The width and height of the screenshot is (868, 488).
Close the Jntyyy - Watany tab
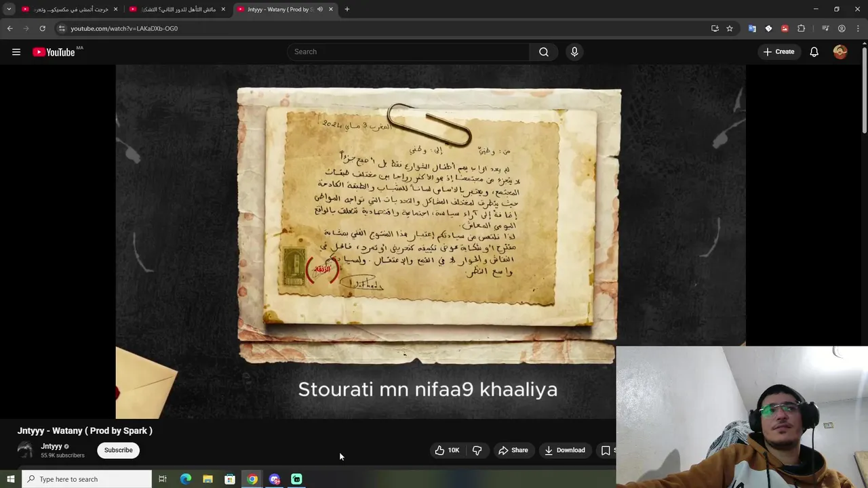pyautogui.click(x=331, y=9)
